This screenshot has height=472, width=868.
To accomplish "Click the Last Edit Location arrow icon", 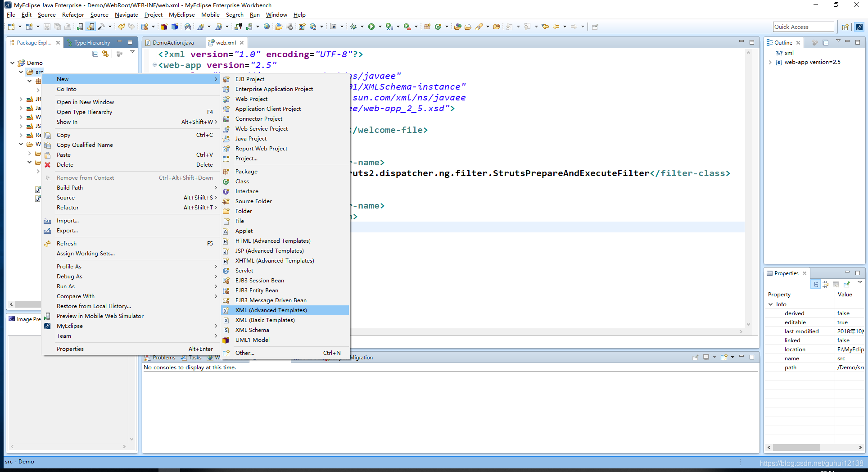I will 545,27.
